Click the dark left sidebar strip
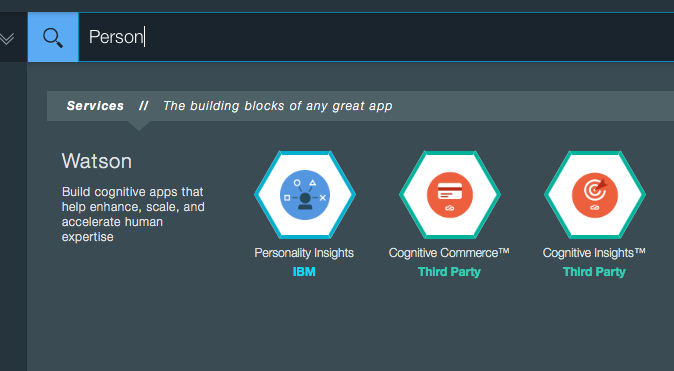674x371 pixels. coord(13,216)
